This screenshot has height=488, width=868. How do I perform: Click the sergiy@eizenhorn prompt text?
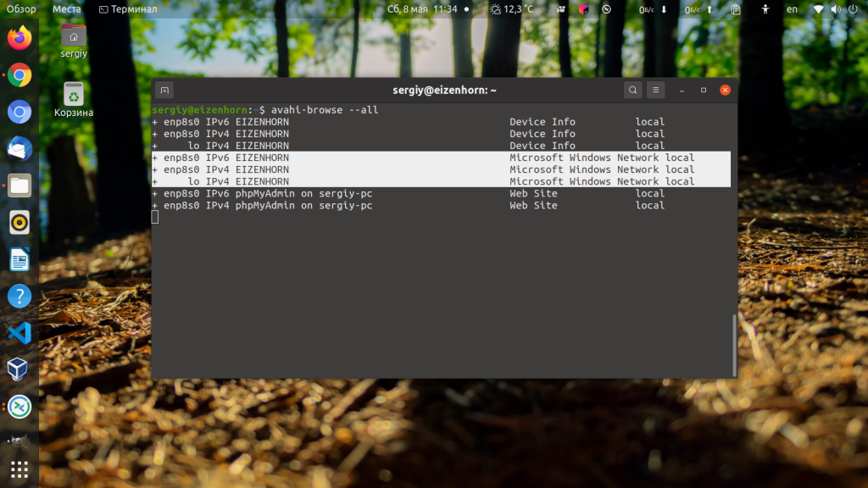click(x=200, y=109)
